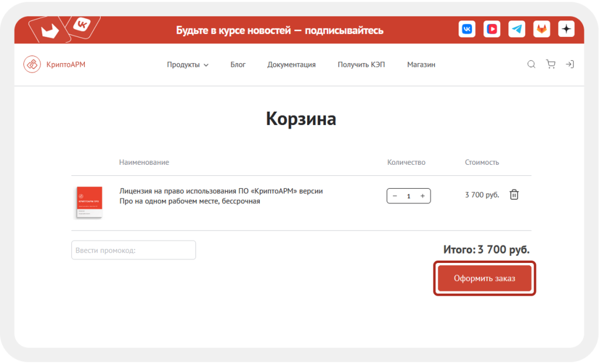
Task: Open the shopping cart icon
Action: [x=550, y=64]
